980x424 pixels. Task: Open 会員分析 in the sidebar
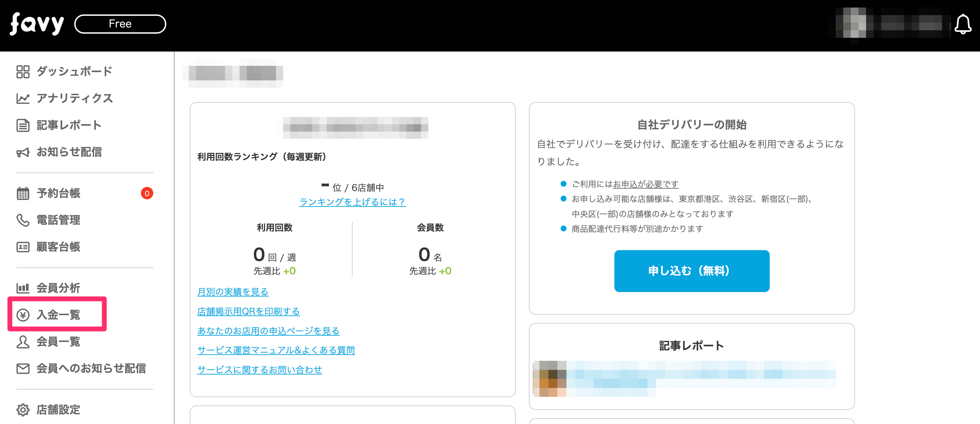click(x=58, y=288)
